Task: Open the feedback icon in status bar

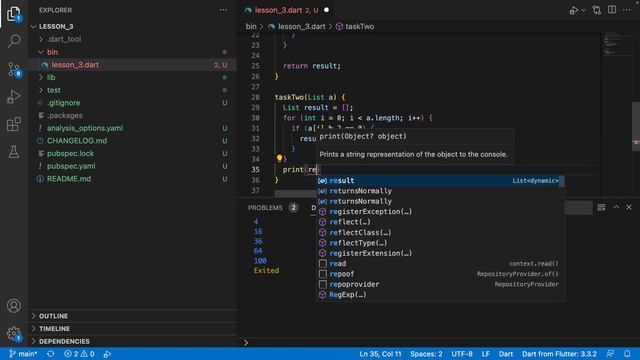Action: tap(610, 353)
